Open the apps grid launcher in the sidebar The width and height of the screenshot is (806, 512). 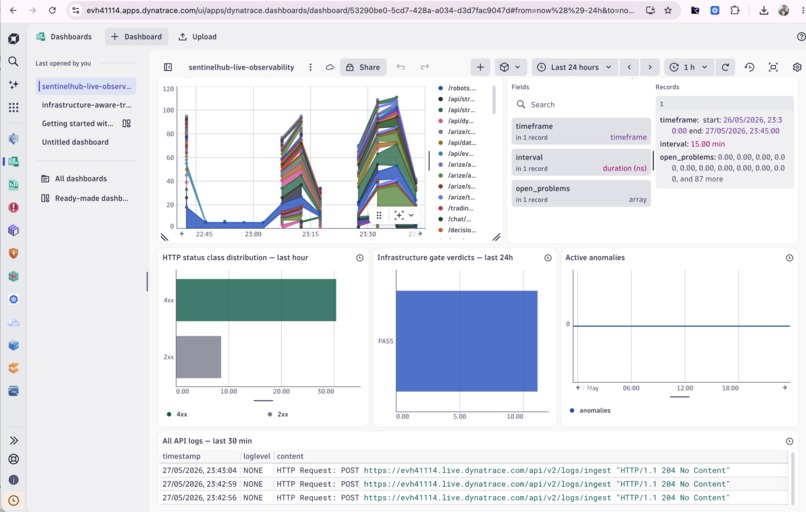14,107
